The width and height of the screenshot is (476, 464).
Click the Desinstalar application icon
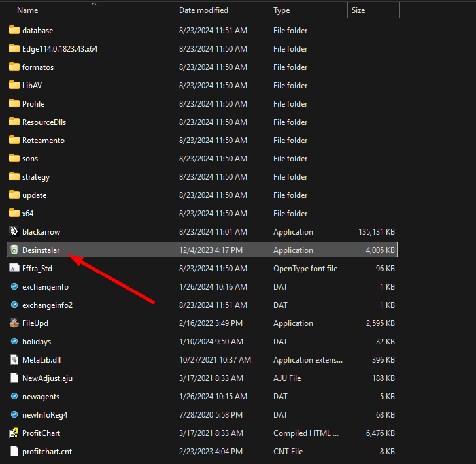pyautogui.click(x=14, y=250)
